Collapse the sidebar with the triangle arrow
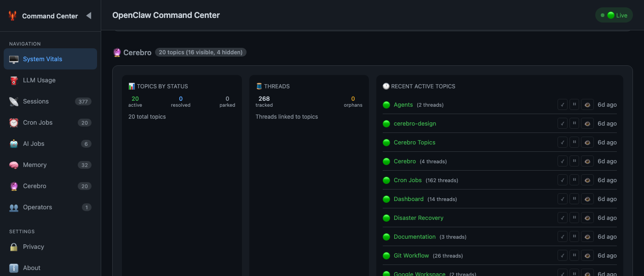 (89, 16)
